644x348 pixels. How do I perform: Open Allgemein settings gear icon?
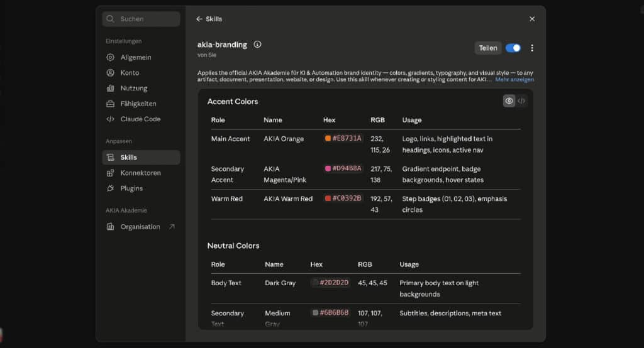tap(110, 57)
